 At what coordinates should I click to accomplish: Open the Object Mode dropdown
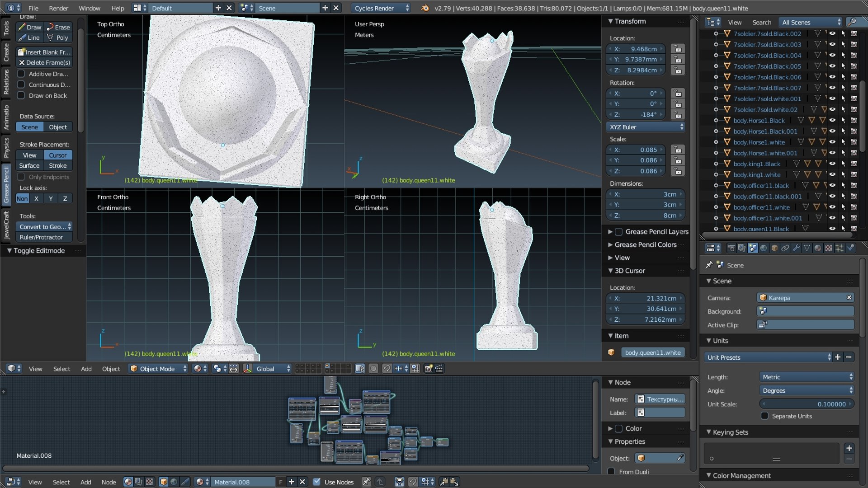click(x=158, y=369)
